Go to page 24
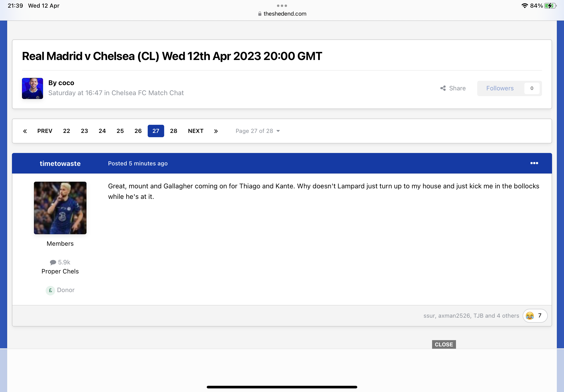Screen dimensions: 564x392 102,131
